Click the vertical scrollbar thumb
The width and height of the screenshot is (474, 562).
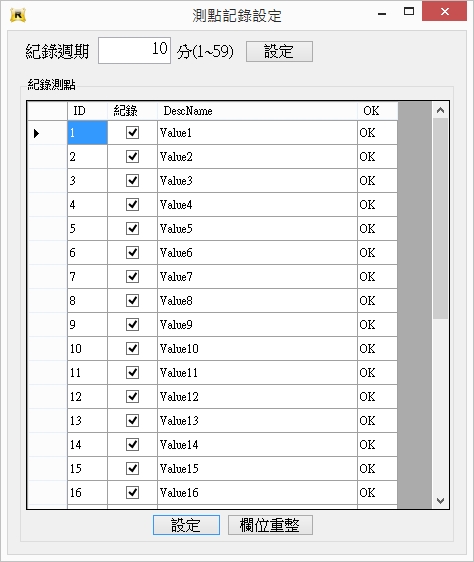(x=441, y=219)
